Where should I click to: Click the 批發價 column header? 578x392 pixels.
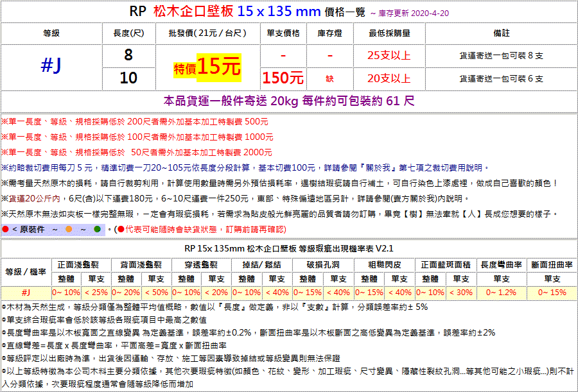click(207, 33)
